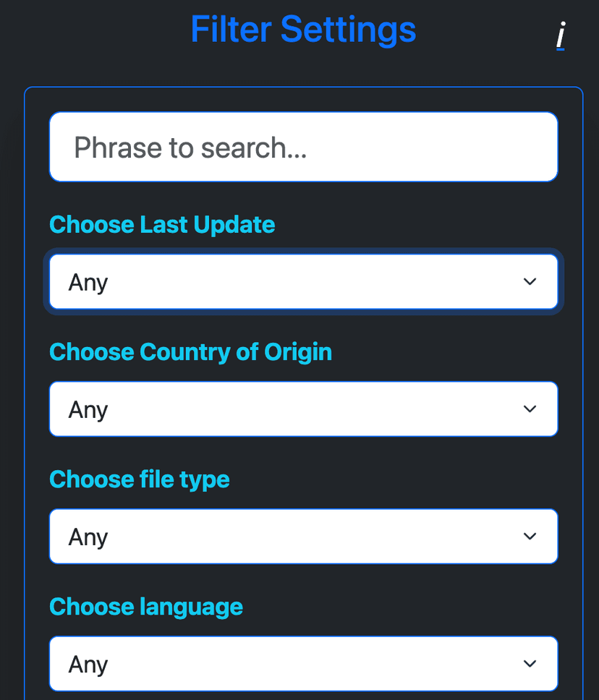Click the info icon in the top corner
The image size is (599, 700).
pos(561,34)
